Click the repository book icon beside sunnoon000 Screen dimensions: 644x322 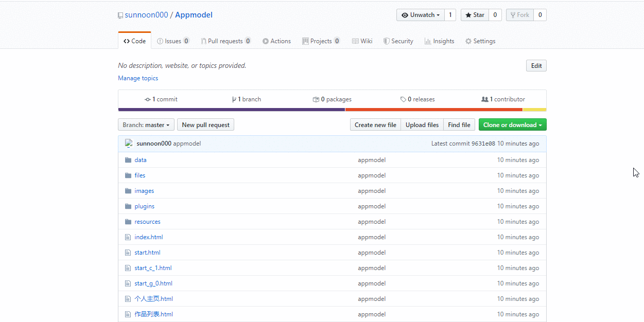coord(120,15)
